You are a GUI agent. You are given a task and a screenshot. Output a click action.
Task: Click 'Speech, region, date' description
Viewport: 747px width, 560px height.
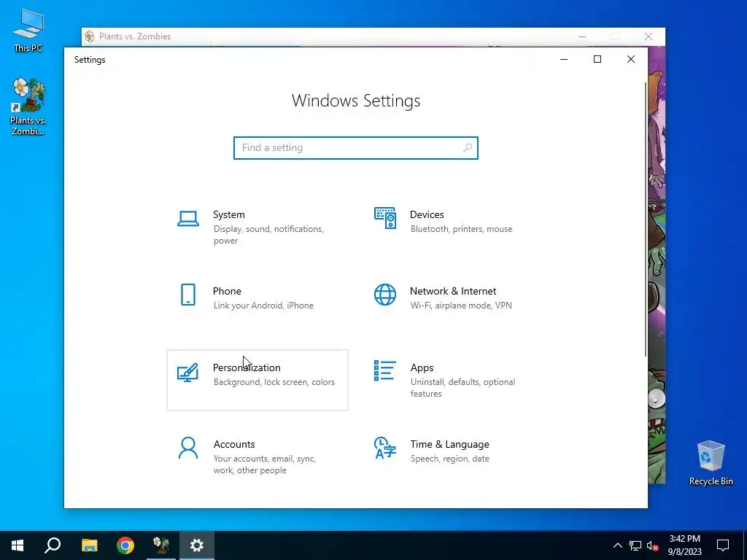(x=449, y=459)
